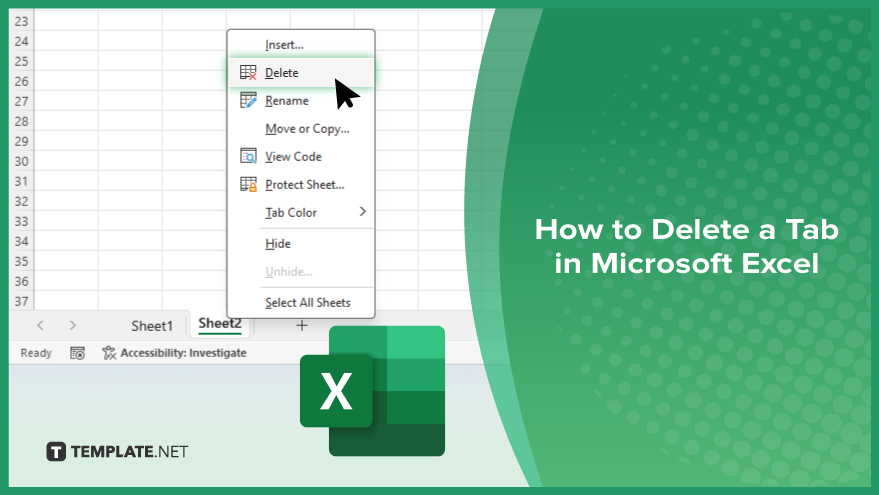Click the View Code magnifier icon
Viewport: 879px width, 495px height.
click(x=248, y=156)
